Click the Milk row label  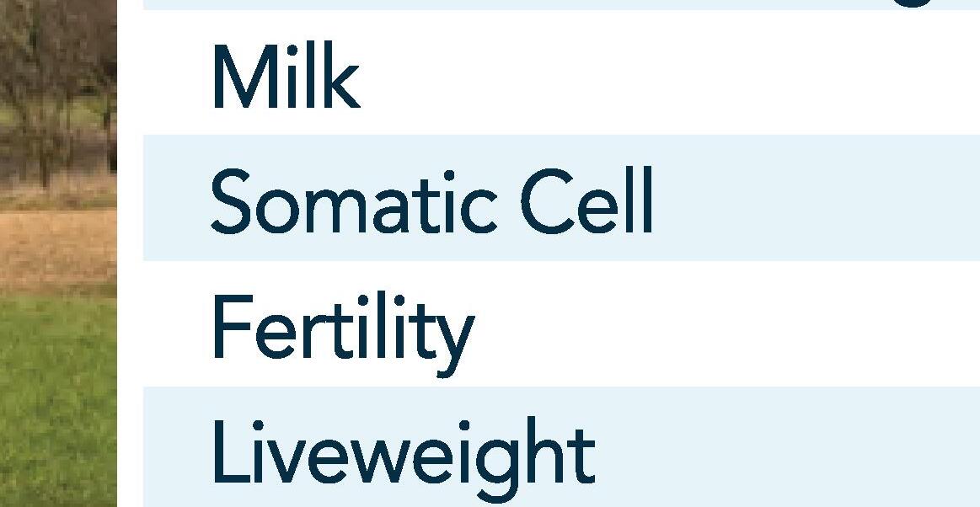coord(287,76)
